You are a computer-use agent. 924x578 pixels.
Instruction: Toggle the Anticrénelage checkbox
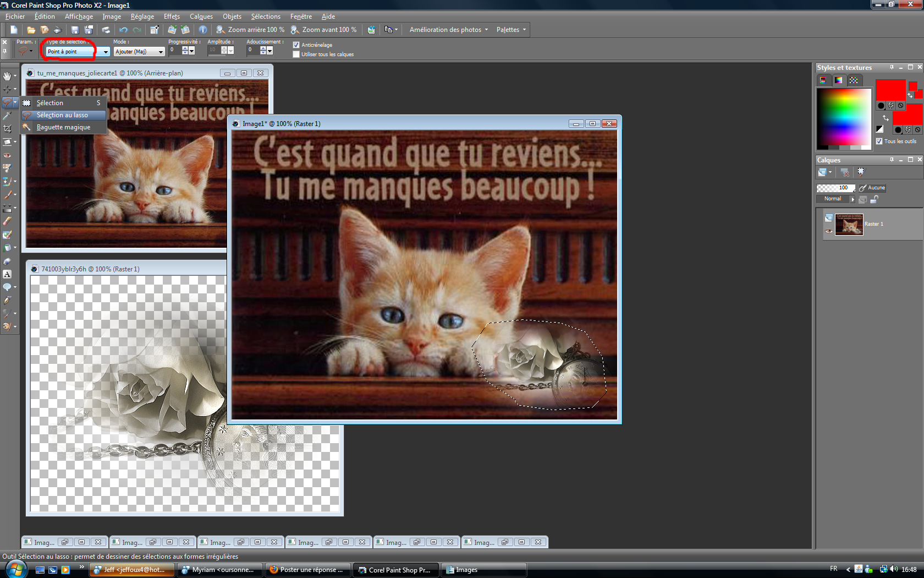click(x=296, y=45)
